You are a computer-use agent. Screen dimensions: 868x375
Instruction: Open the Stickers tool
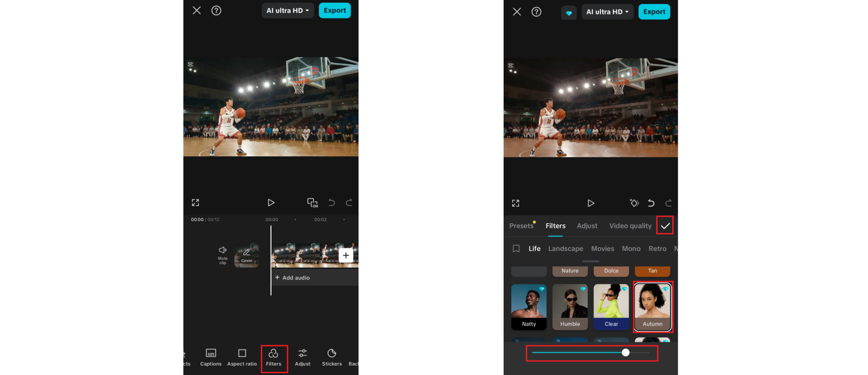332,357
